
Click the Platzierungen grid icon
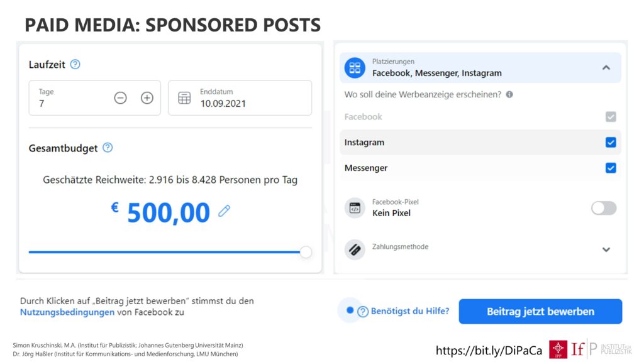click(x=355, y=68)
